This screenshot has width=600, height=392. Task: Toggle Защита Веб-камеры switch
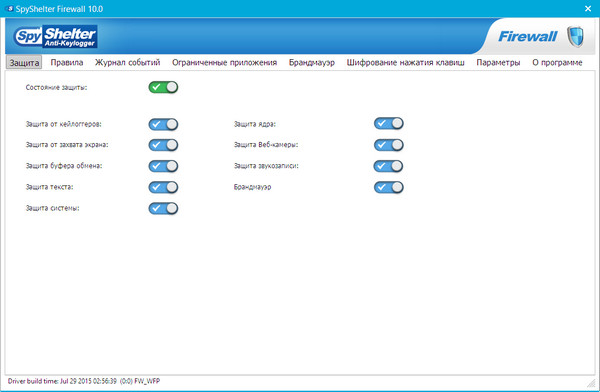click(x=389, y=145)
